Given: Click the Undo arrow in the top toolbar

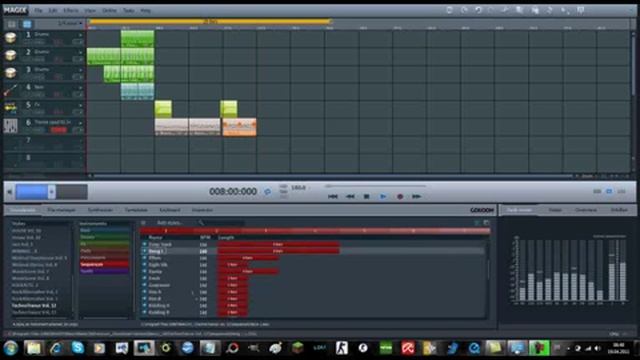Looking at the screenshot, I should click(x=478, y=10).
